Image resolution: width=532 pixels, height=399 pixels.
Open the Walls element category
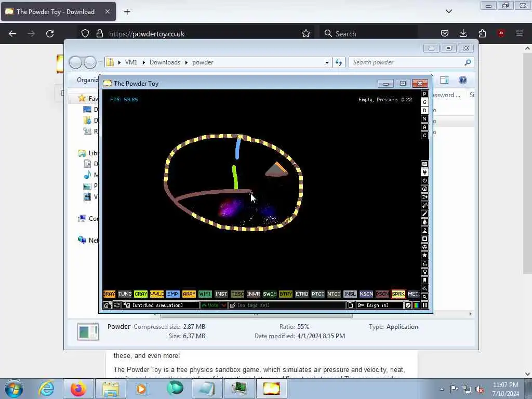[x=424, y=164]
